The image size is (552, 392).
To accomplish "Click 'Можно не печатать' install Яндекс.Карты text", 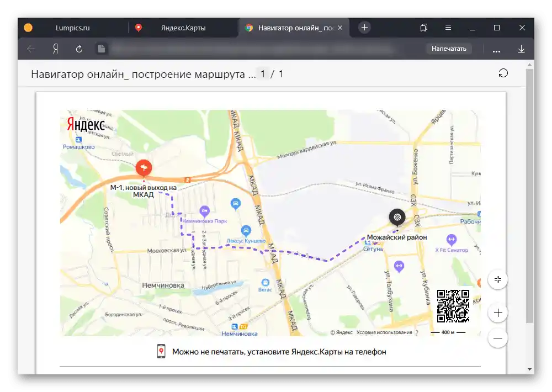I will [x=279, y=352].
